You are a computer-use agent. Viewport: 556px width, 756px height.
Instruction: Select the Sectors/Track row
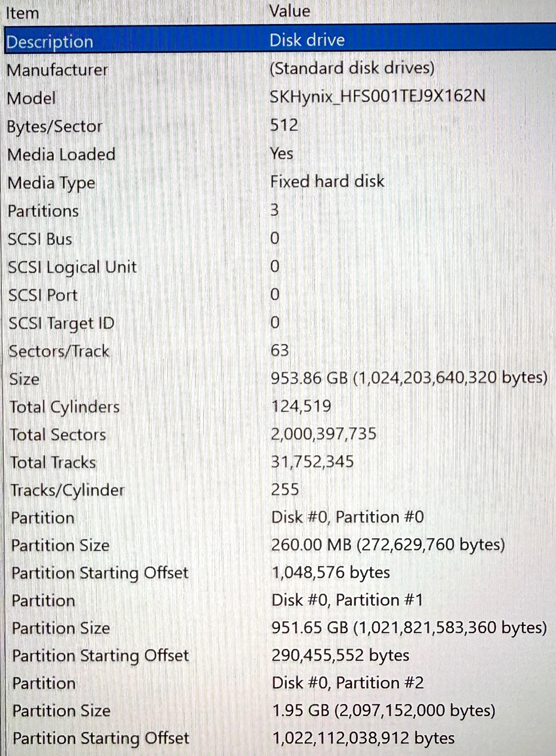pyautogui.click(x=280, y=351)
